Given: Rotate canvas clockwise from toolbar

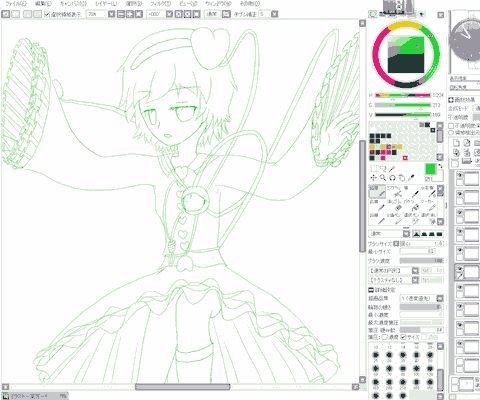Looking at the screenshot, I should point(188,14).
